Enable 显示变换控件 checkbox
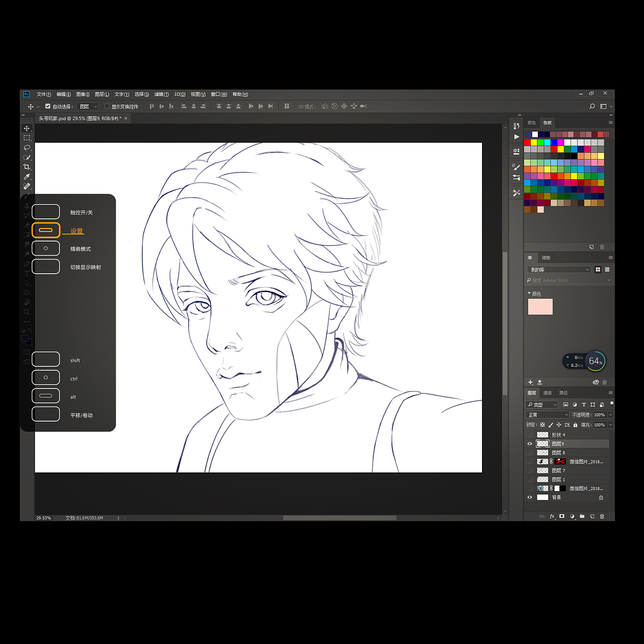 coord(107,106)
